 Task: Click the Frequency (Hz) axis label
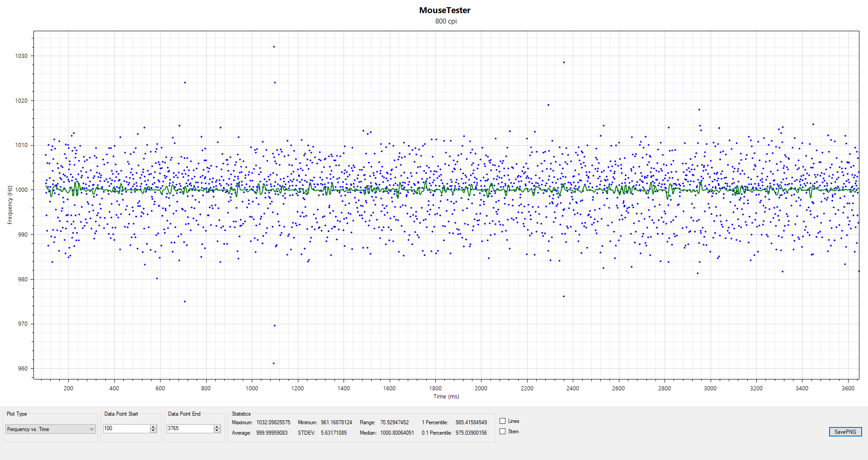(9, 205)
